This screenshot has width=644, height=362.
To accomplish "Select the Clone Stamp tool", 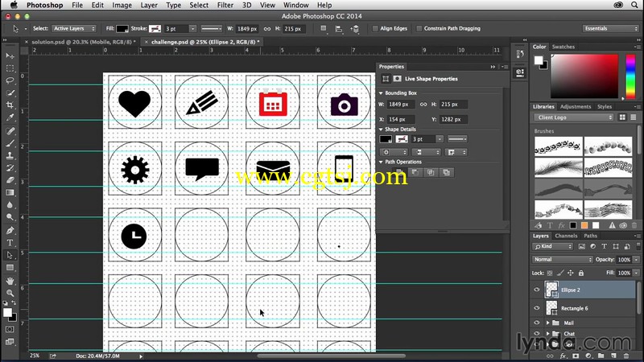I will [x=10, y=155].
